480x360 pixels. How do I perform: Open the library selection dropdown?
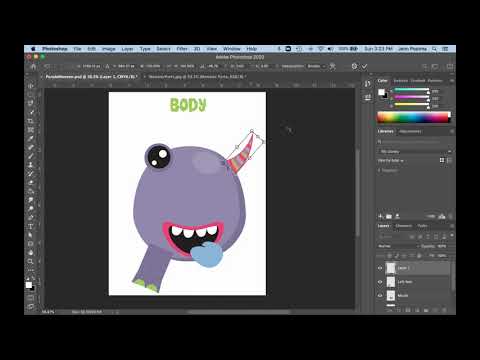pyautogui.click(x=415, y=151)
